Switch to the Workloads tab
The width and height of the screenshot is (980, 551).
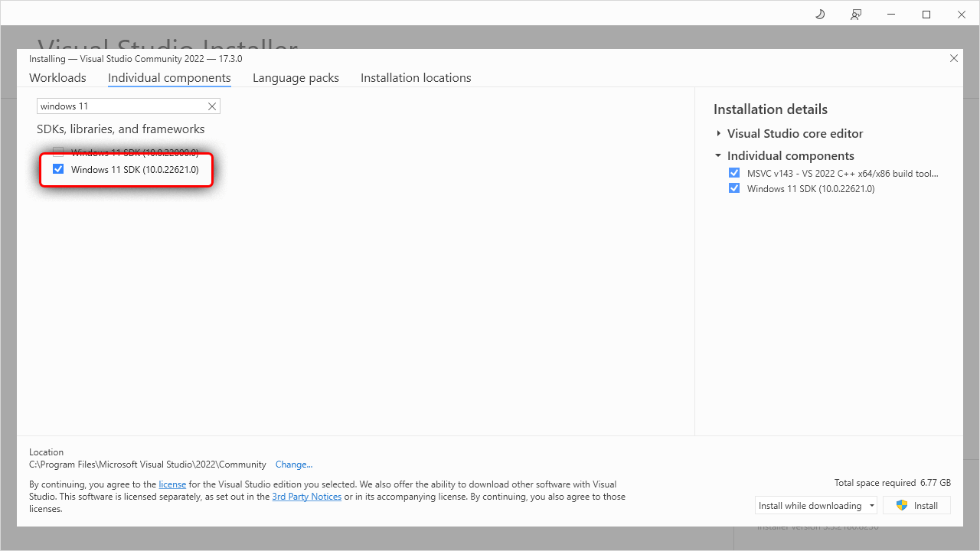pyautogui.click(x=57, y=77)
